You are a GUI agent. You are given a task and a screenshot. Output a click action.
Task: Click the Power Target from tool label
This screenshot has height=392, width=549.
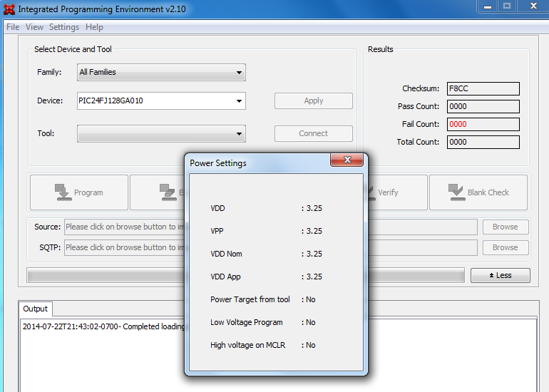click(250, 299)
